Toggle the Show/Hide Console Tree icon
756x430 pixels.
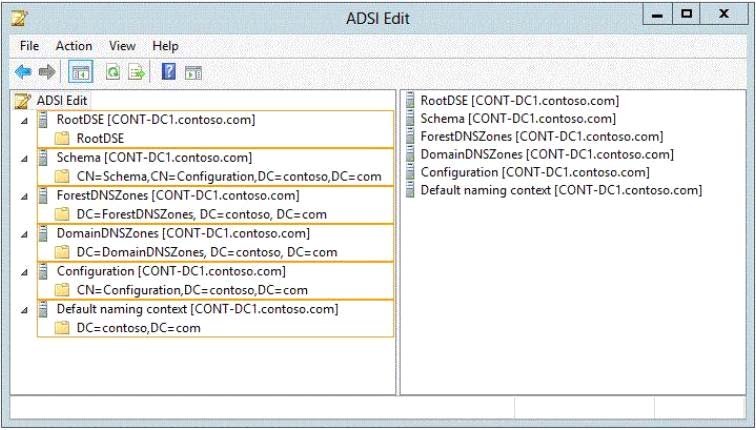tap(77, 72)
